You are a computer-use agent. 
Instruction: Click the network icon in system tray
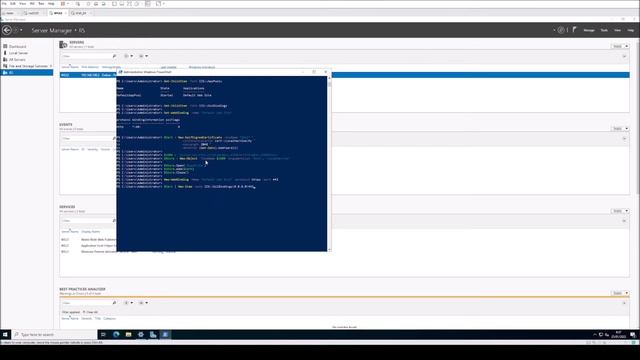(x=601, y=335)
